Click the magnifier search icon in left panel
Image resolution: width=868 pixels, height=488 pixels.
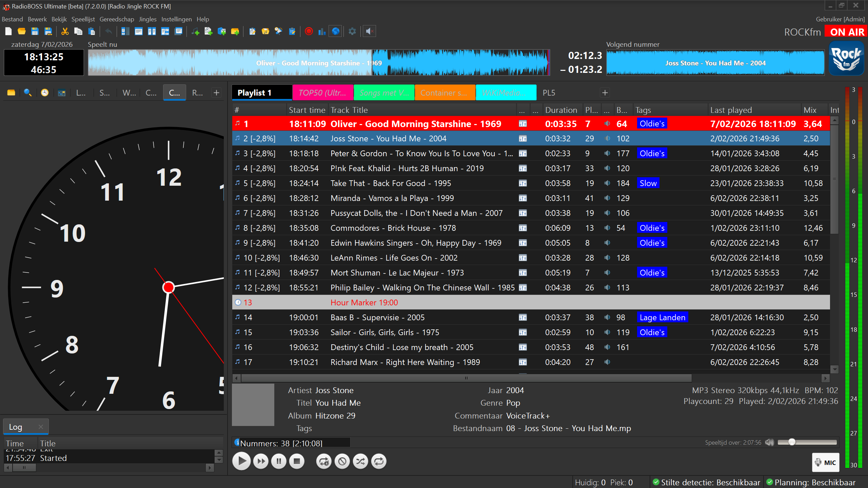pos(28,93)
